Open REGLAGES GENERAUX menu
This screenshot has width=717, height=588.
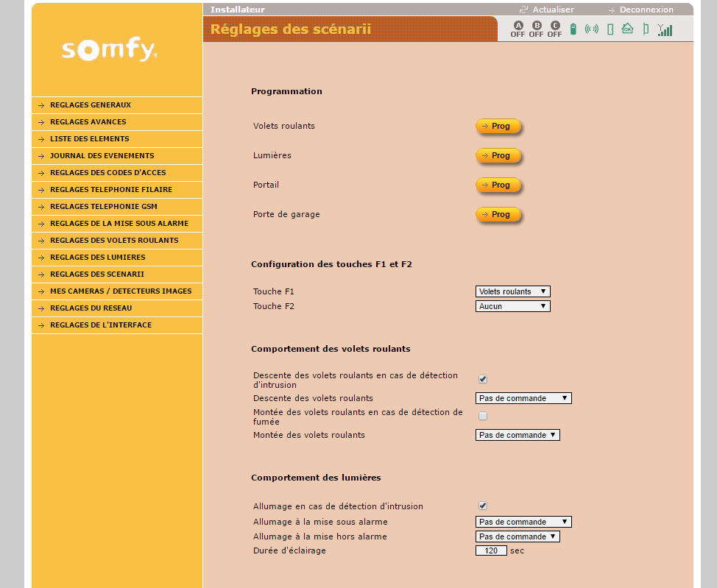pyautogui.click(x=117, y=105)
